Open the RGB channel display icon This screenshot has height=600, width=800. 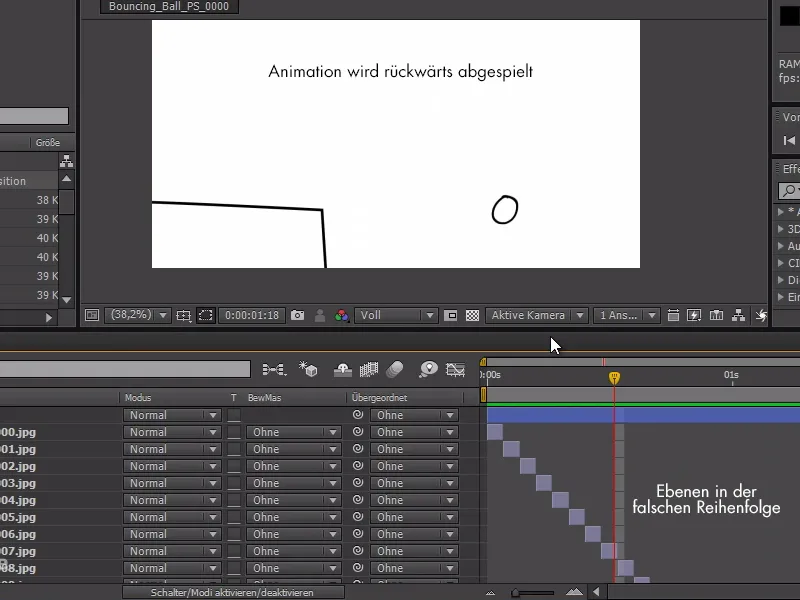(x=341, y=315)
